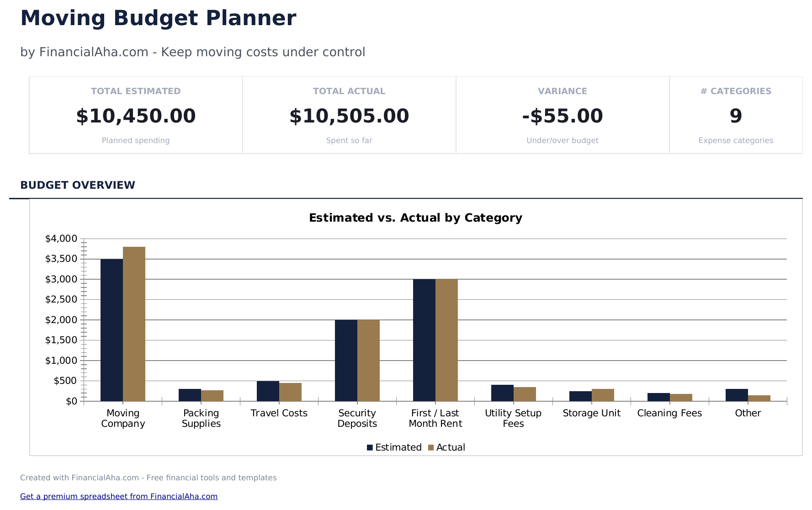This screenshot has height=510, width=812.
Task: Click the Security Deposits estimated bar
Action: pos(346,361)
